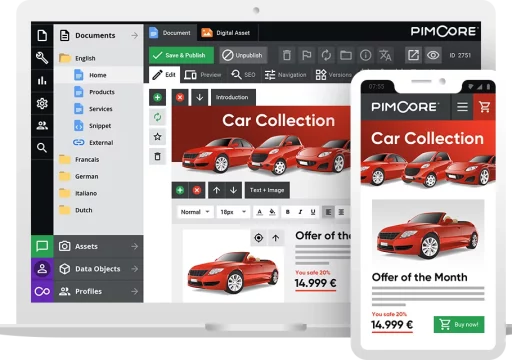Open the purple user account icon
This screenshot has height=360, width=512.
42,269
